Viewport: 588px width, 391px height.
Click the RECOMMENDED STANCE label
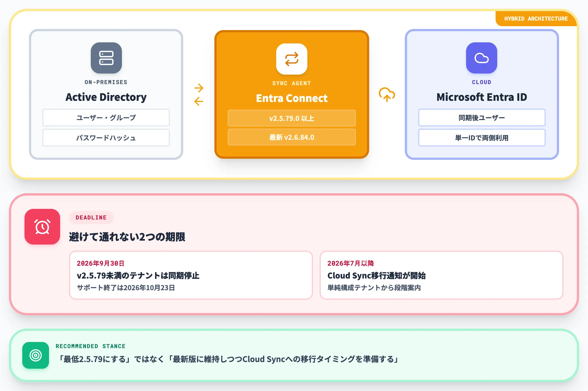click(90, 346)
